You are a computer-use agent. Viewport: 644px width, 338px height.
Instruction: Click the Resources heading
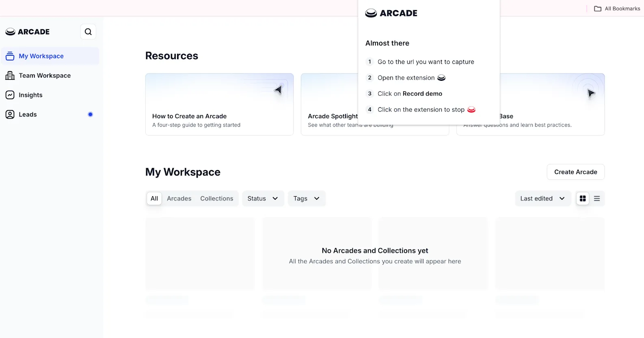click(x=172, y=56)
